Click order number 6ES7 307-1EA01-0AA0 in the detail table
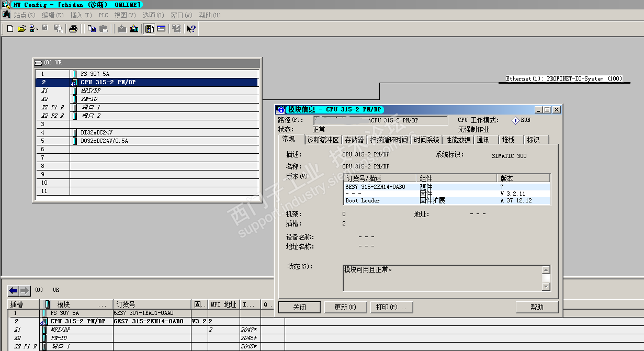644x351 pixels. pos(145,313)
